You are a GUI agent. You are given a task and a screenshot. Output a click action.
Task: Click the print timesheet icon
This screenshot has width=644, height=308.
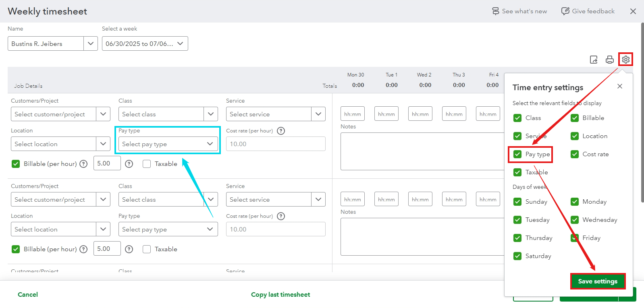609,60
